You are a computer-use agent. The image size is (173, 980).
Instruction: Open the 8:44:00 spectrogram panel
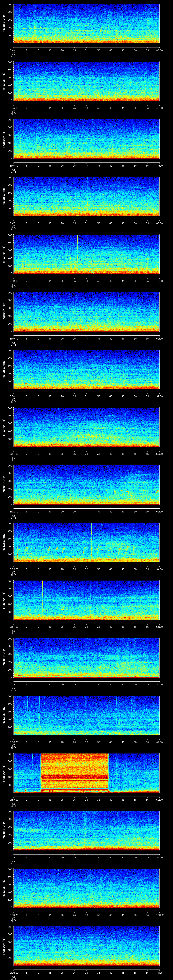tap(86, 24)
